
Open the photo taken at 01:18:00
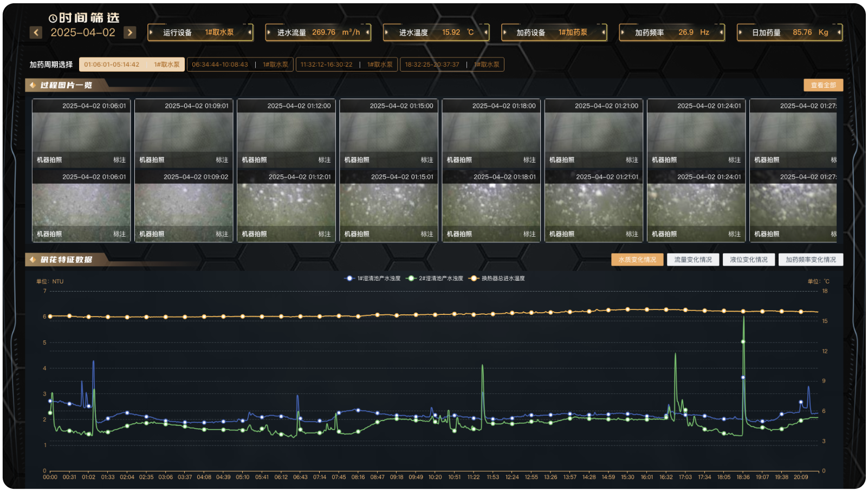pyautogui.click(x=491, y=133)
